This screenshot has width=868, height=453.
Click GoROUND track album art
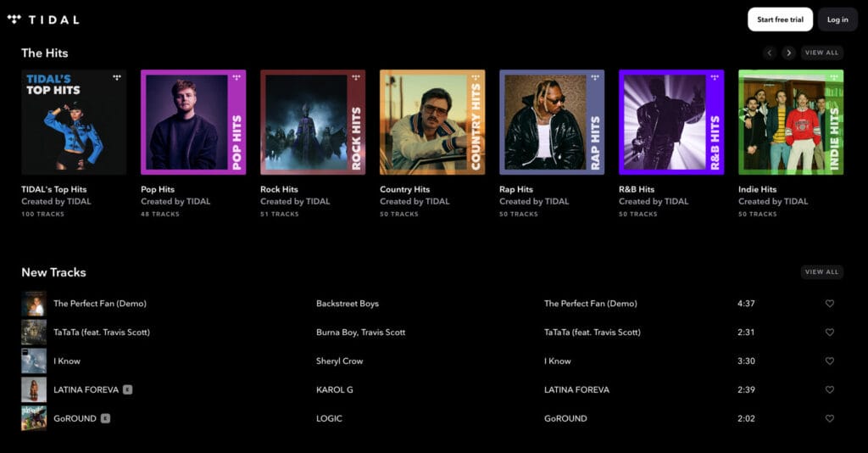coord(34,419)
